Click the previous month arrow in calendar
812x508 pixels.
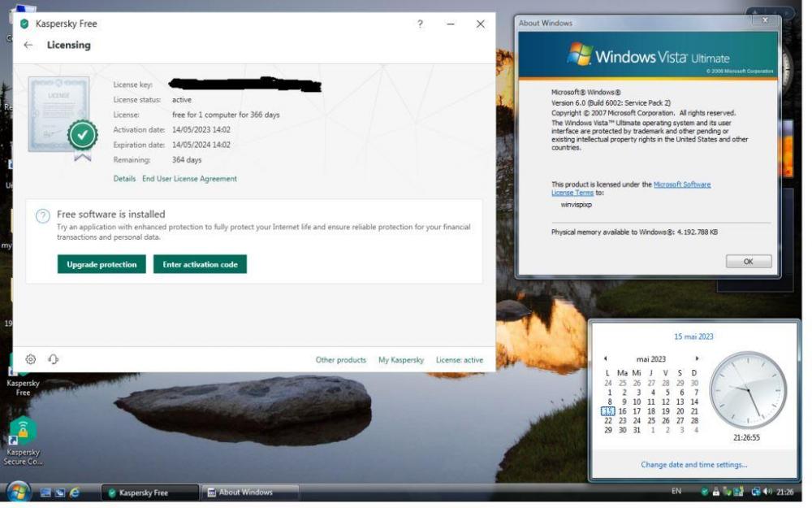[x=606, y=358]
